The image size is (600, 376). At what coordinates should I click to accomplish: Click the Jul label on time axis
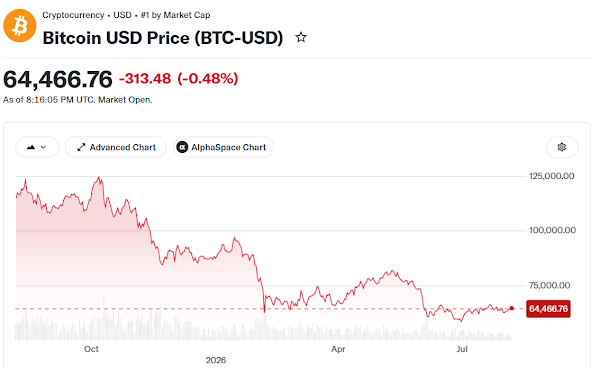tap(462, 349)
